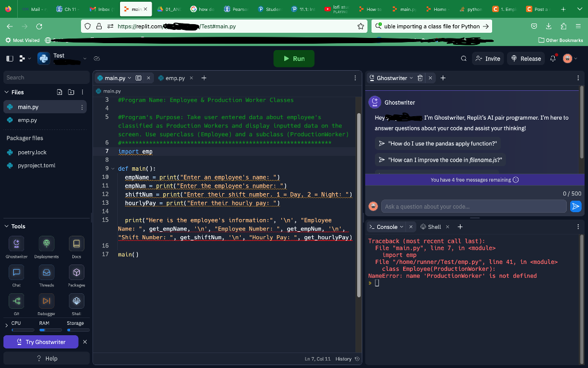The image size is (588, 368).
Task: Send a Ghostwriter message with the paper plane icon
Action: pyautogui.click(x=575, y=206)
